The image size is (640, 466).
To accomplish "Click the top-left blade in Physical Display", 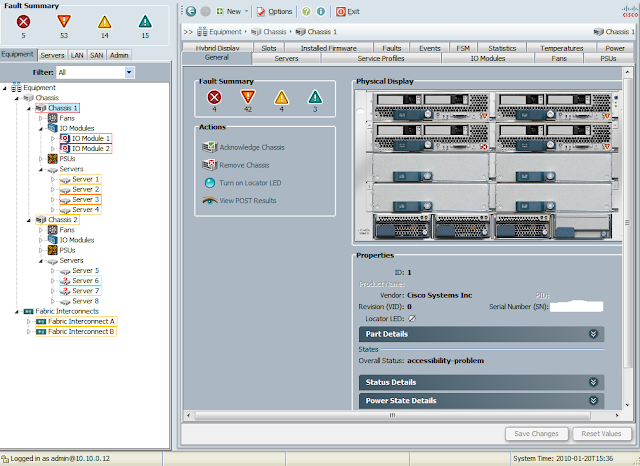I will [x=431, y=107].
